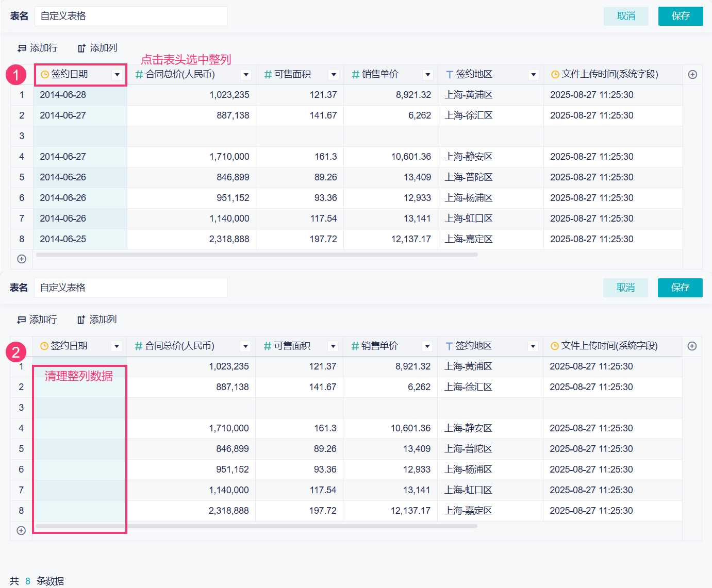Click 添加列 icon in lower toolbar
The width and height of the screenshot is (712, 588).
point(81,320)
